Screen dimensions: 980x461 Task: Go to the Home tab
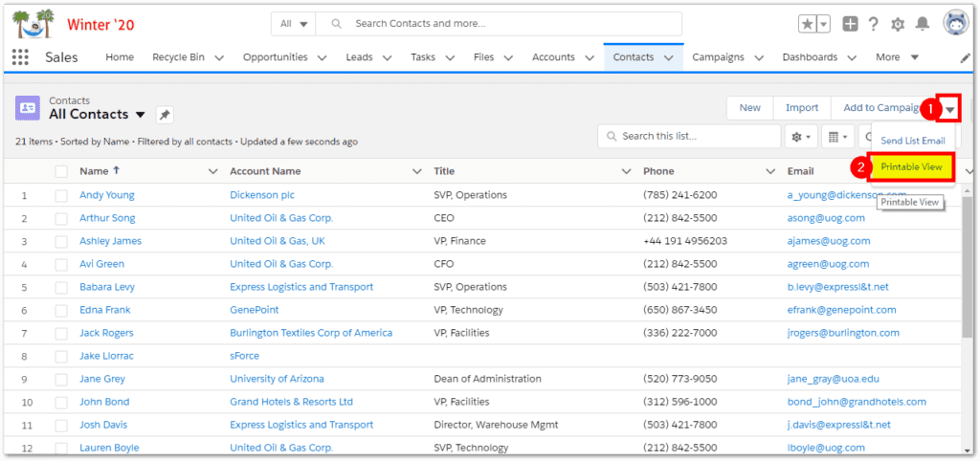[120, 56]
